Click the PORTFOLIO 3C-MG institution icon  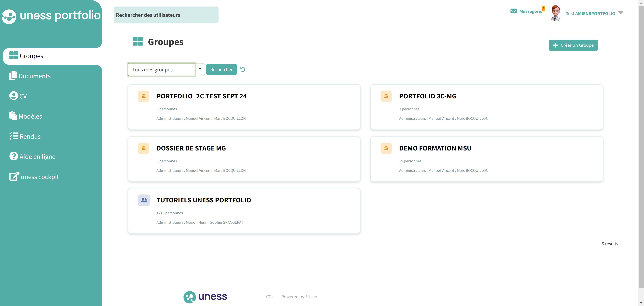tap(386, 96)
